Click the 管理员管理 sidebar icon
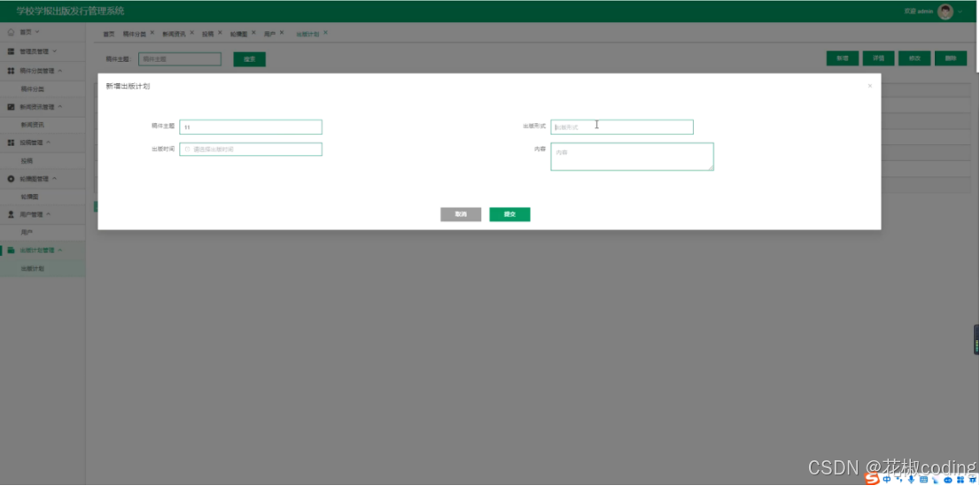The width and height of the screenshot is (980, 486). (11, 51)
